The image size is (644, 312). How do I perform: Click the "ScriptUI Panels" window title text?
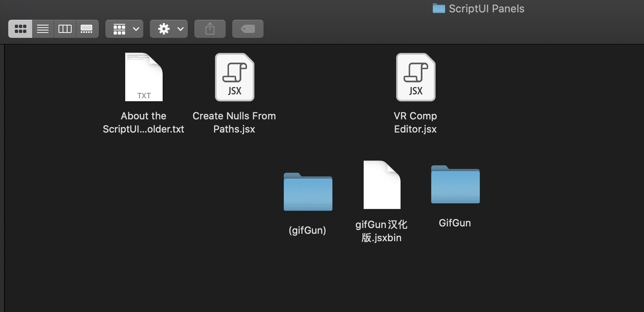pos(487,9)
